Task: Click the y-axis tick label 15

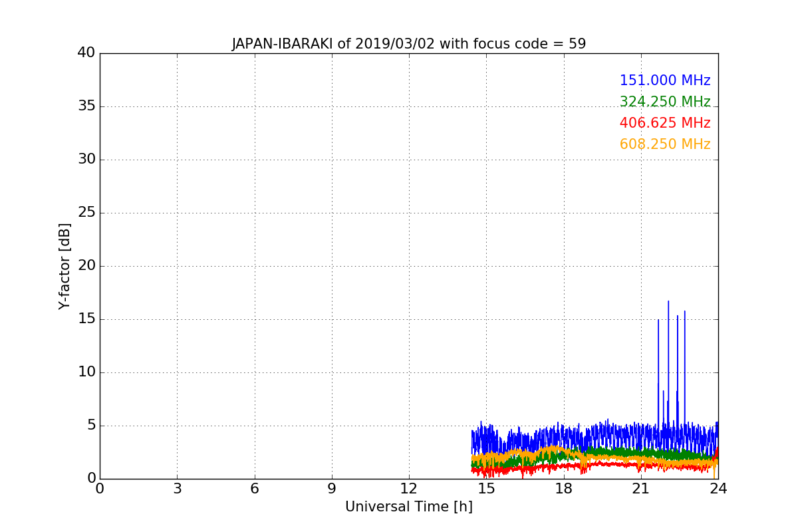Action: 86,319
